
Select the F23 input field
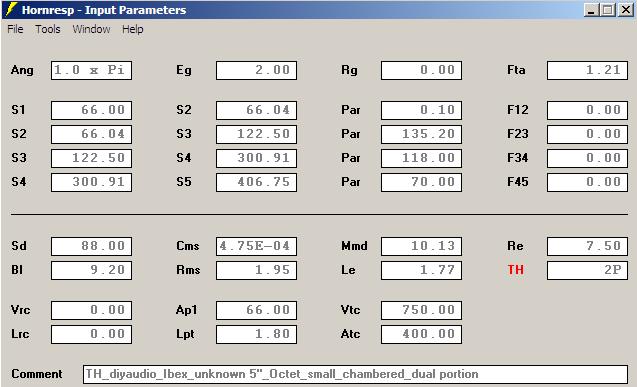(587, 134)
